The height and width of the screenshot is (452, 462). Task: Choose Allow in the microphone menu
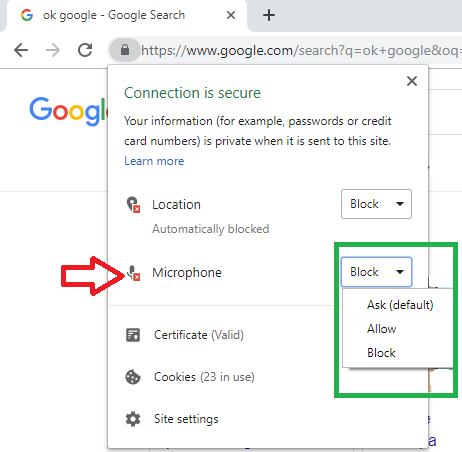382,329
